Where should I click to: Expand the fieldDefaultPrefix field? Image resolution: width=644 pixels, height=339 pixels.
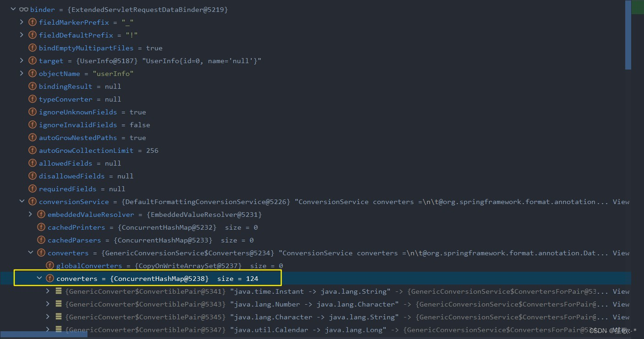22,35
